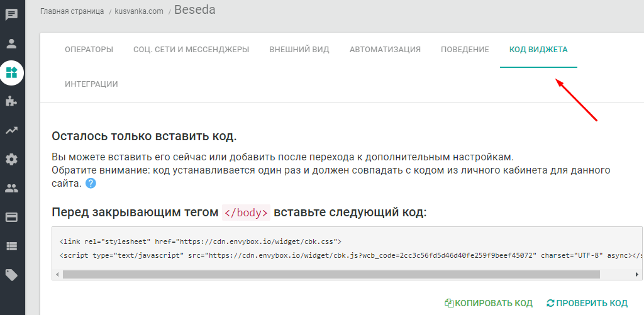Open the chat messages sidebar icon
The width and height of the screenshot is (644, 315).
click(x=11, y=15)
